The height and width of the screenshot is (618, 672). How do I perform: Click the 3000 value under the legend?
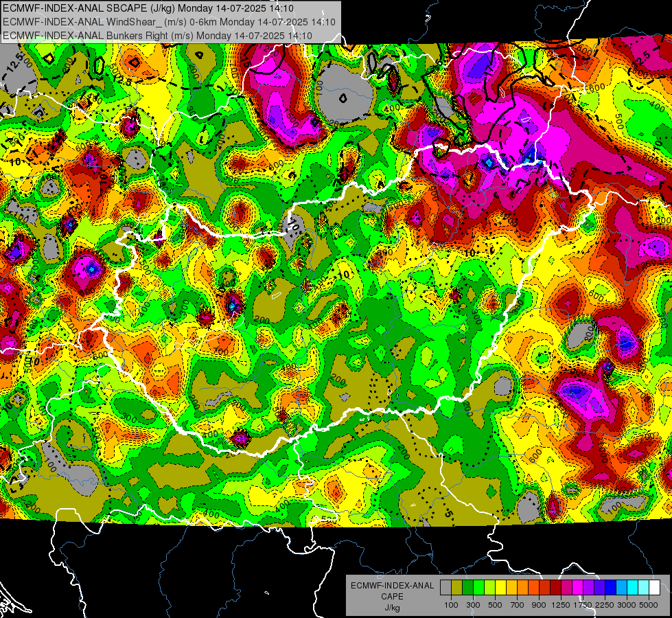(627, 605)
